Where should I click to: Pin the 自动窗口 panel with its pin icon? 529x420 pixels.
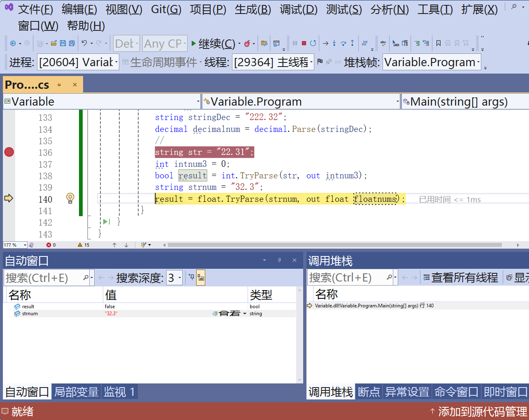pyautogui.click(x=279, y=260)
